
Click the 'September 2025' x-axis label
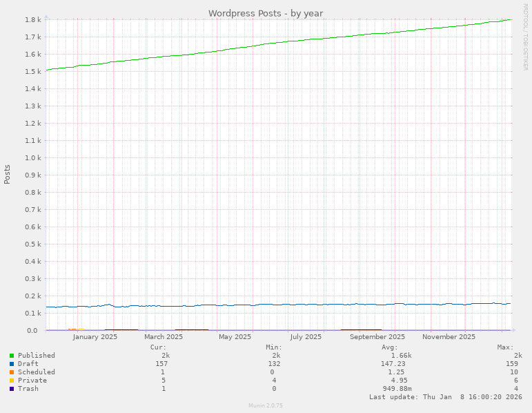(x=377, y=337)
